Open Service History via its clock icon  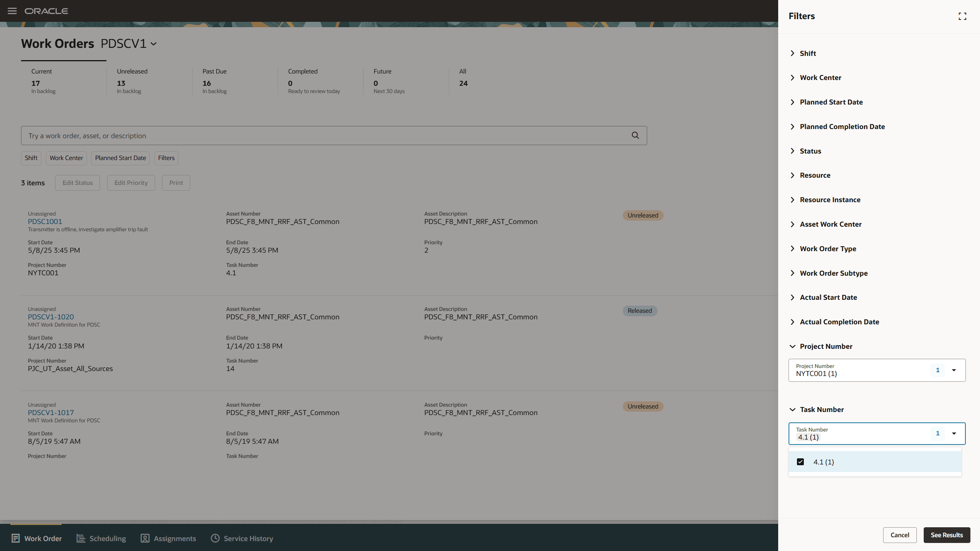pos(215,538)
